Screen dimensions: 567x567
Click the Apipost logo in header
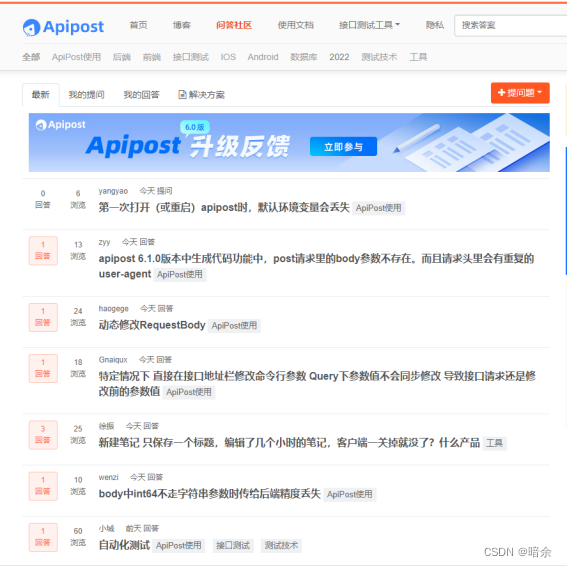[x=63, y=27]
